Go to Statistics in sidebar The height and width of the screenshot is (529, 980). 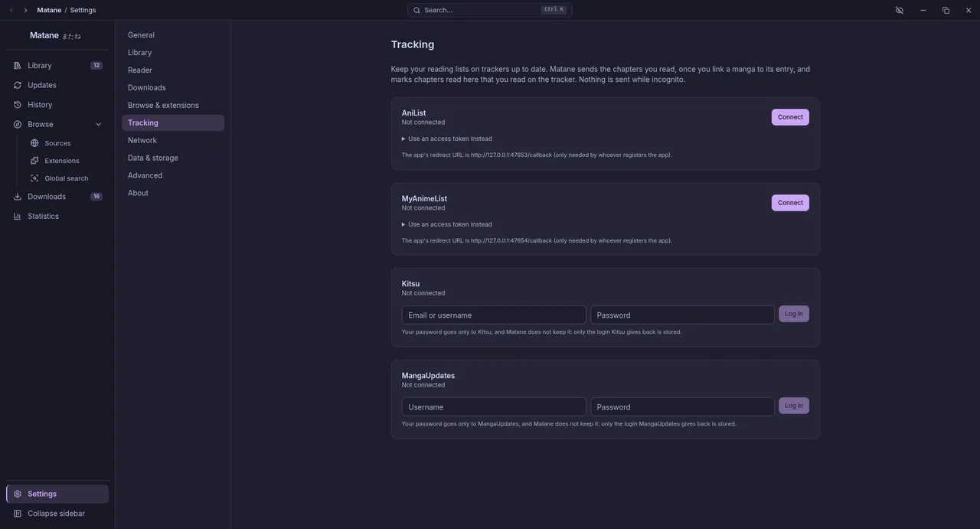click(x=57, y=217)
